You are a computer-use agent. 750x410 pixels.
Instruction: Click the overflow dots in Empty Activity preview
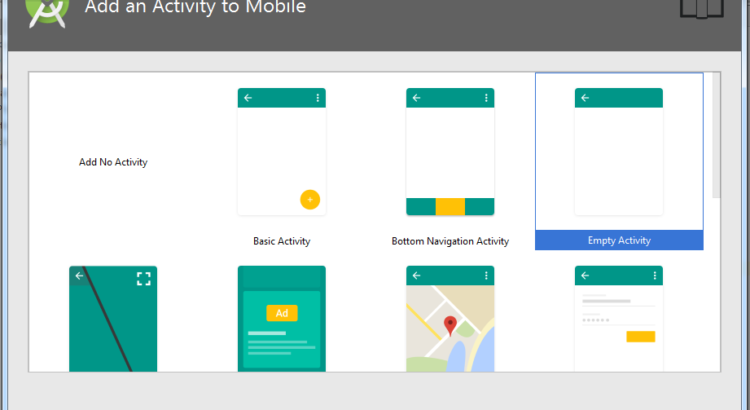[655, 98]
